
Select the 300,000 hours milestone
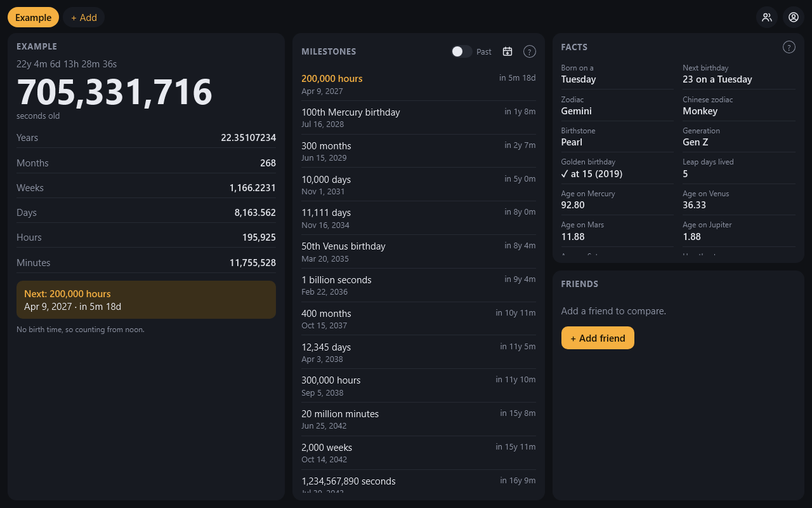tap(419, 386)
